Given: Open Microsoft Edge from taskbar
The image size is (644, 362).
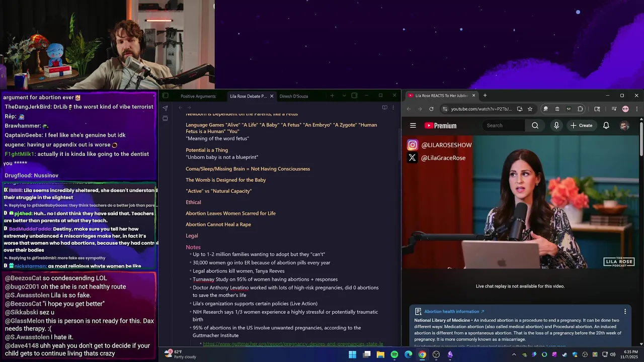Looking at the screenshot, I should [x=409, y=354].
